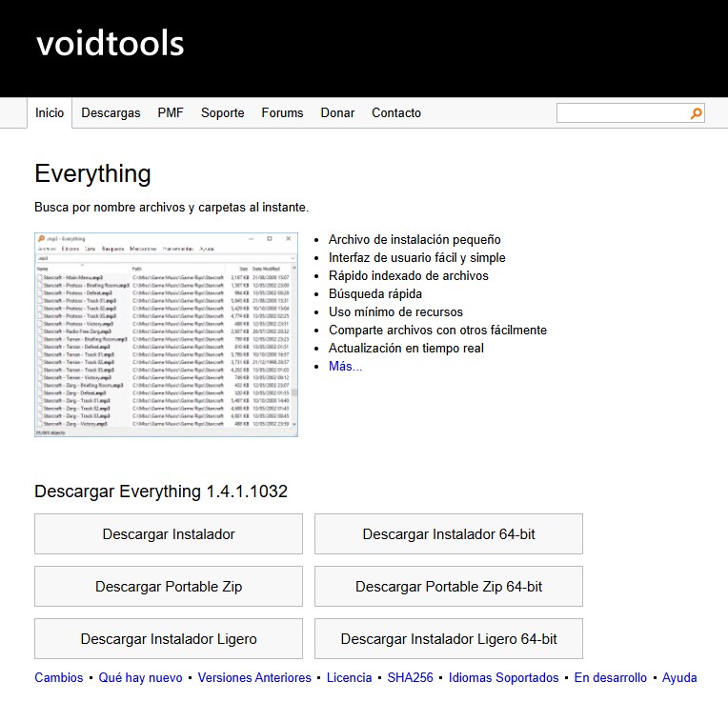Download the Portable Zip
Viewport: 728px width, 702px height.
[x=169, y=587]
